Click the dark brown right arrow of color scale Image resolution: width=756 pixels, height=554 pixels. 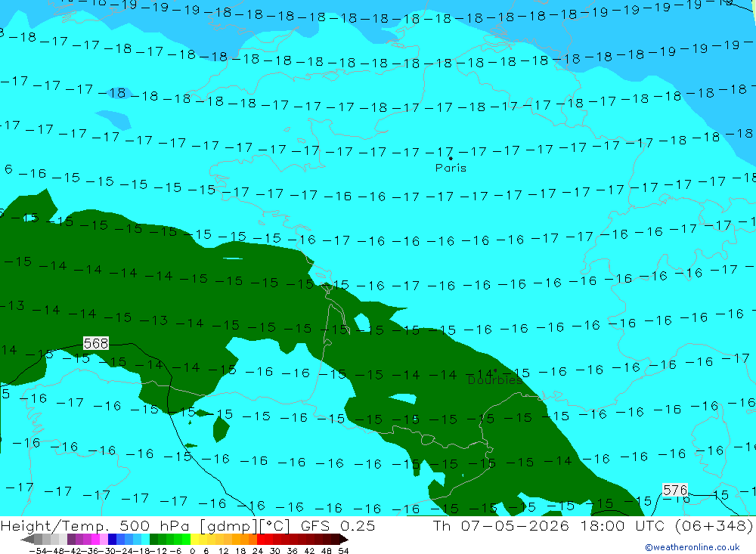point(344,539)
